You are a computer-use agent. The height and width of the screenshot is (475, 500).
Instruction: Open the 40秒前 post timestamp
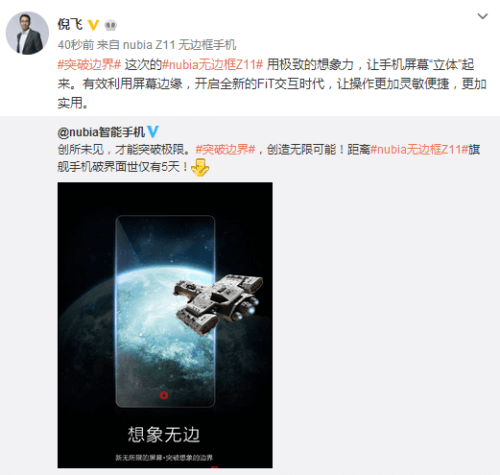pos(76,45)
